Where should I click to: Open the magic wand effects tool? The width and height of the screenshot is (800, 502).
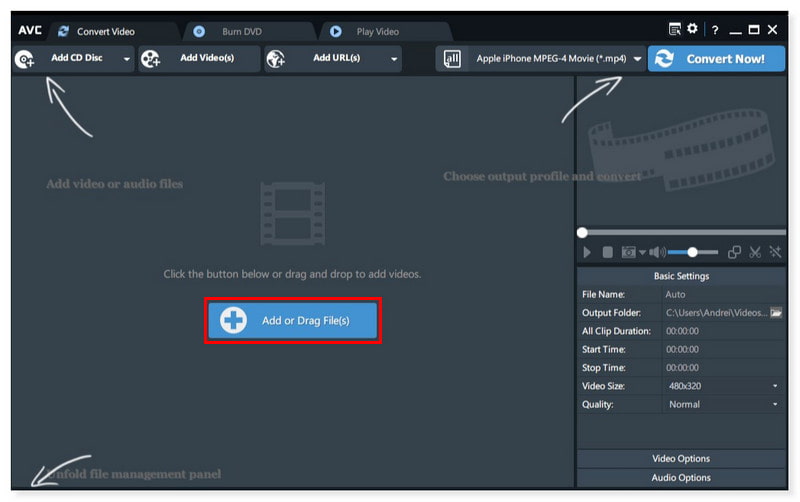pos(775,253)
